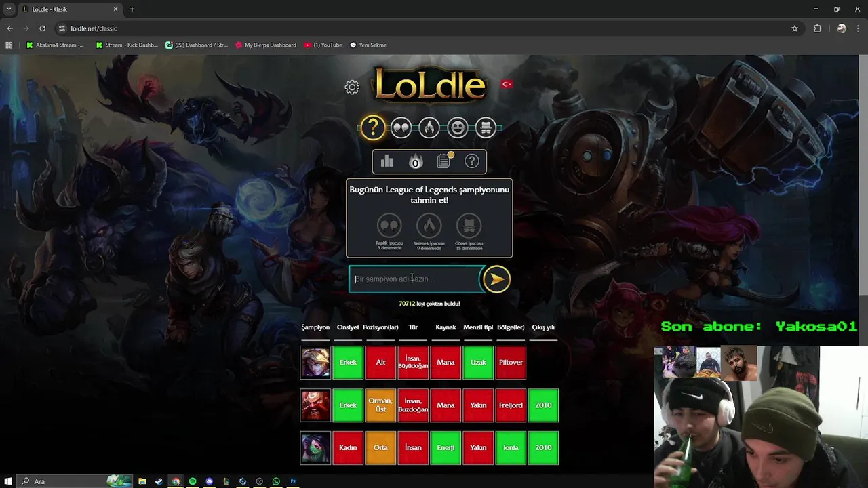Screen dimensions: 868x488
Task: Open WhatsApp from the taskbar
Action: click(x=276, y=481)
